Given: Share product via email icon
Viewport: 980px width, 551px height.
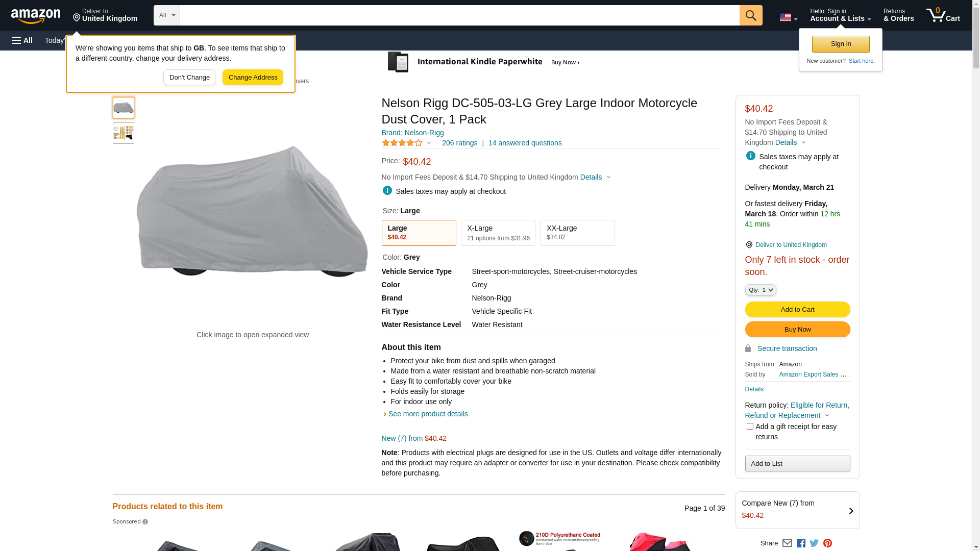Looking at the screenshot, I should [x=787, y=543].
